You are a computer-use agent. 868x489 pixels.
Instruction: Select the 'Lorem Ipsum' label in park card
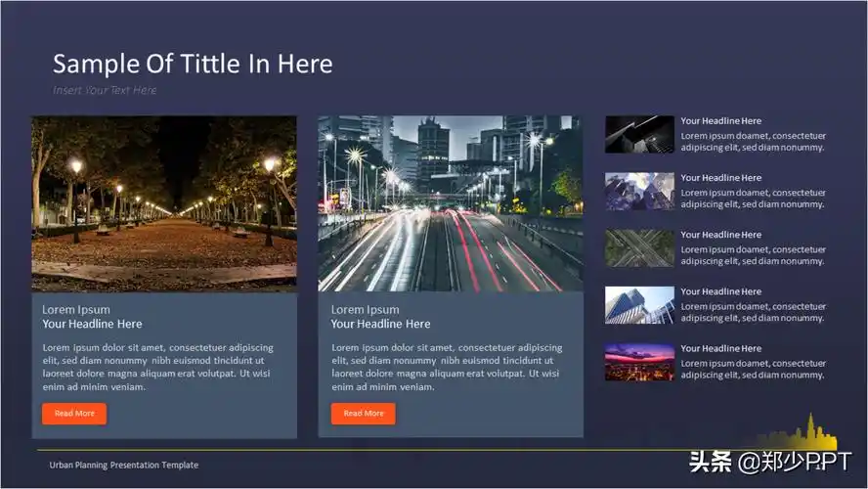pos(76,309)
